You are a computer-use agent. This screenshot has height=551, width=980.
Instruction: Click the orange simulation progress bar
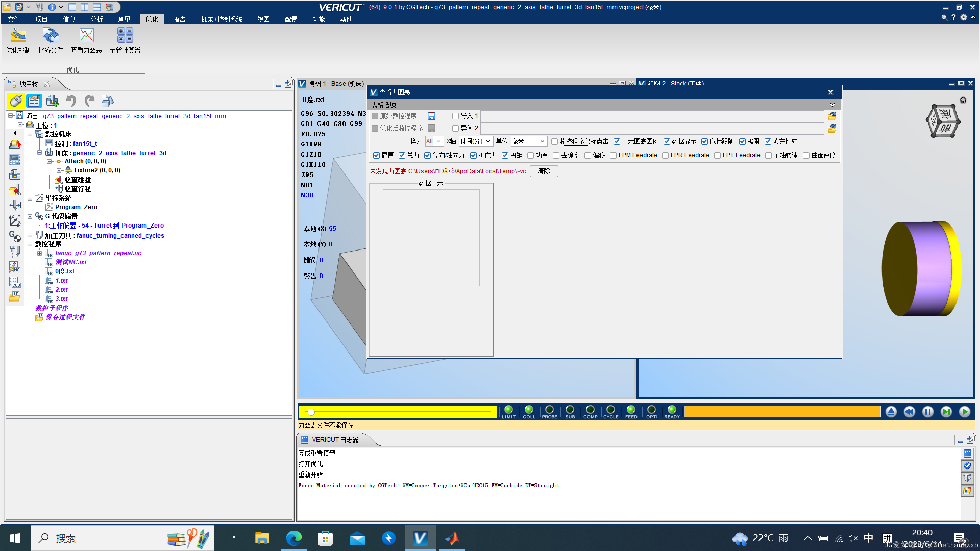click(x=782, y=412)
